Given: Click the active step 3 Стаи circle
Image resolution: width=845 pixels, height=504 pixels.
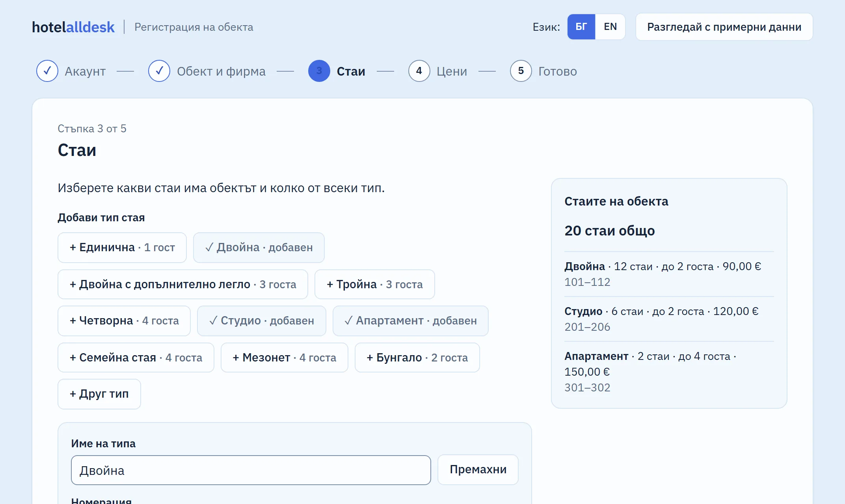Looking at the screenshot, I should 319,71.
